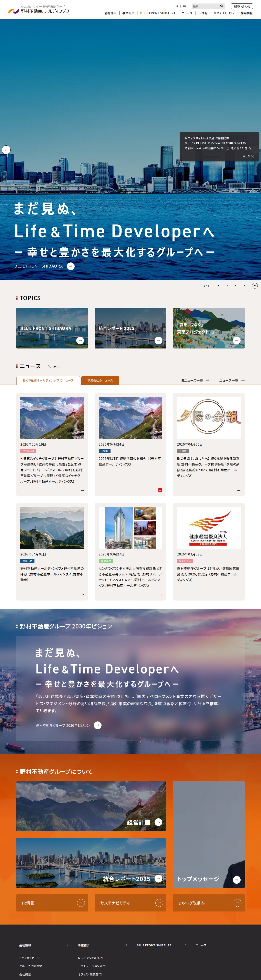
Task: Click arrow on 健康経営優良法人 news card
Action: click(x=239, y=595)
